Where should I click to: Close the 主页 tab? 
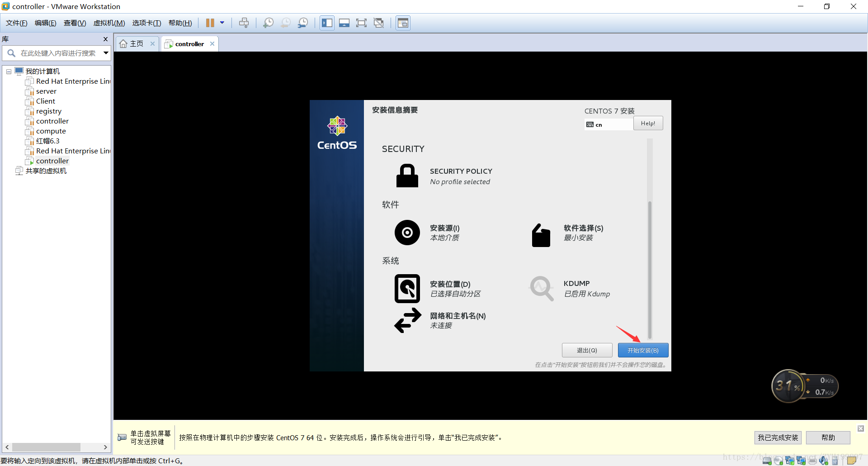pyautogui.click(x=153, y=44)
